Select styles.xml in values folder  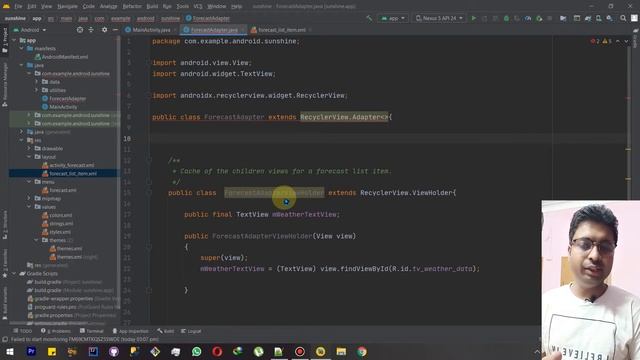(x=56, y=232)
